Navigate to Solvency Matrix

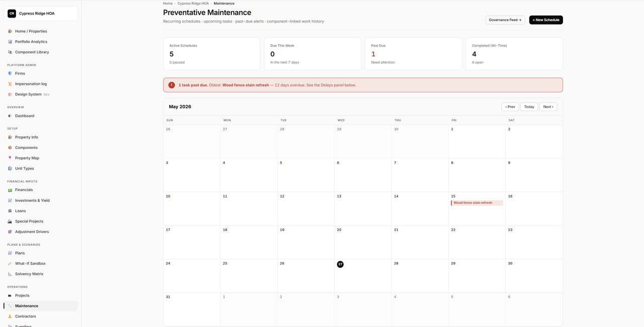[x=41, y=274]
